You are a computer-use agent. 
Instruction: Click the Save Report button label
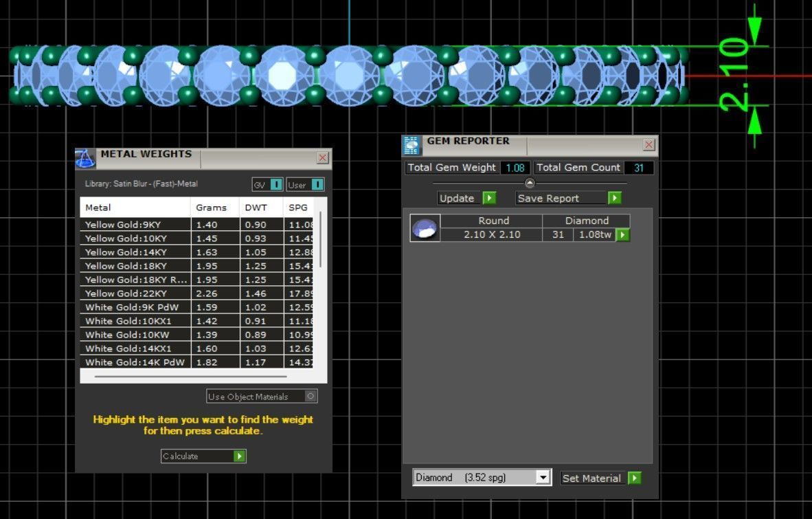coord(548,199)
